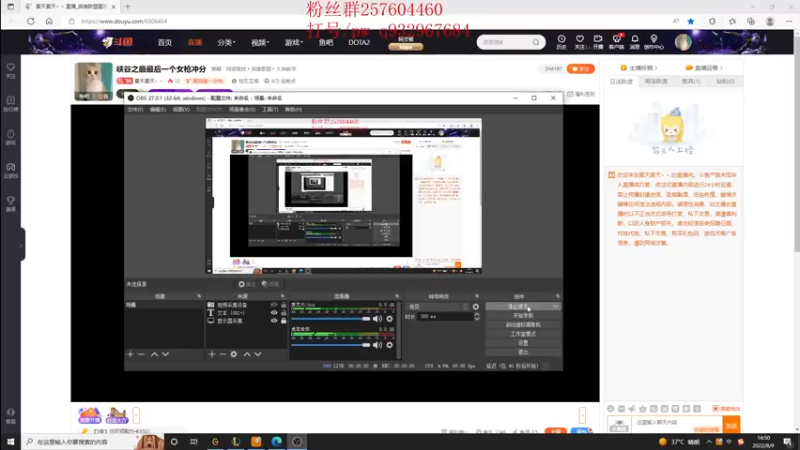Open source properties gear in Sources panel
The width and height of the screenshot is (800, 450).
pyautogui.click(x=234, y=354)
